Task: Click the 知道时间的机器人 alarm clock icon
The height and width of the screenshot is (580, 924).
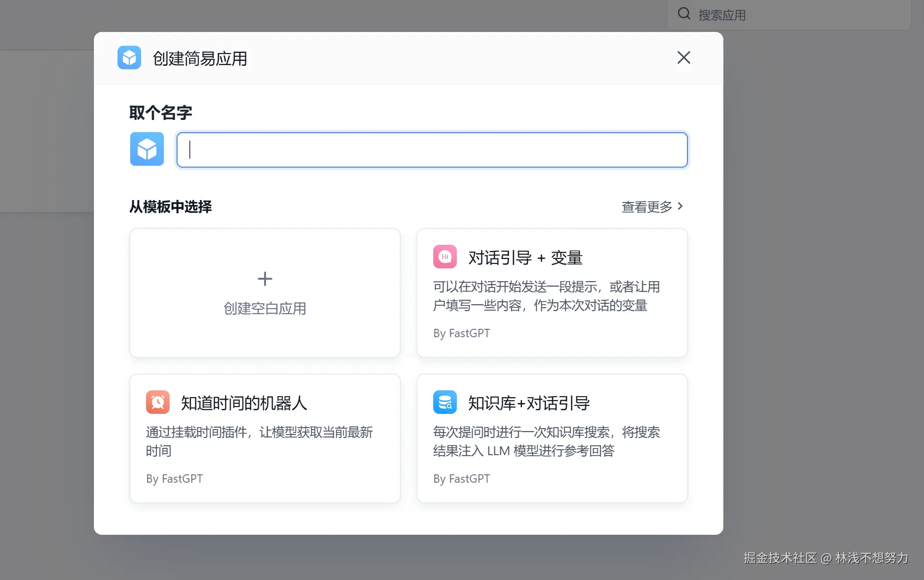Action: click(x=158, y=402)
